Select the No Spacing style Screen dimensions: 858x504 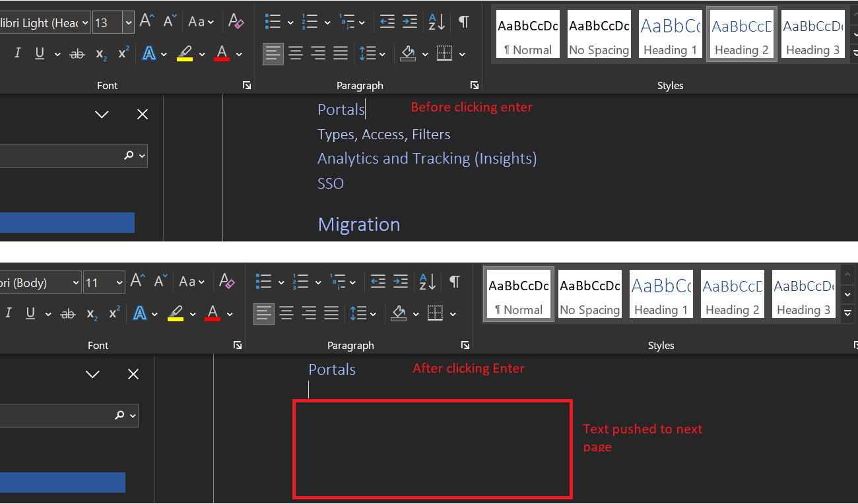click(x=599, y=33)
